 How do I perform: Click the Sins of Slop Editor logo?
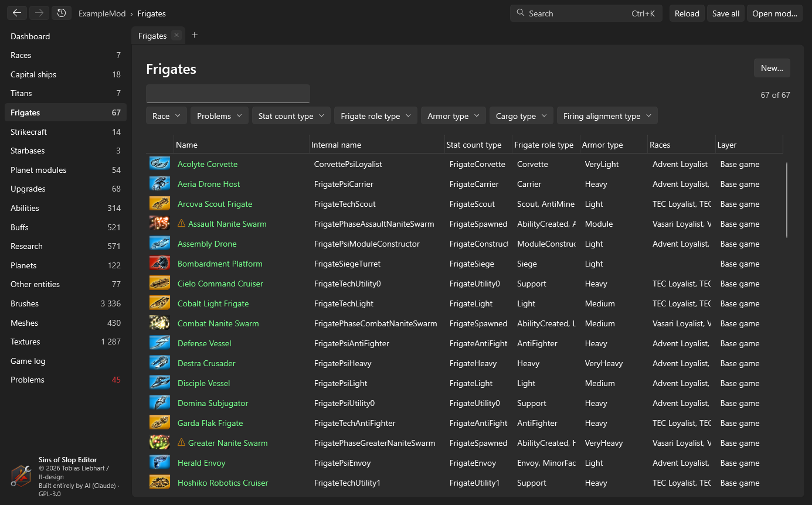pos(21,476)
